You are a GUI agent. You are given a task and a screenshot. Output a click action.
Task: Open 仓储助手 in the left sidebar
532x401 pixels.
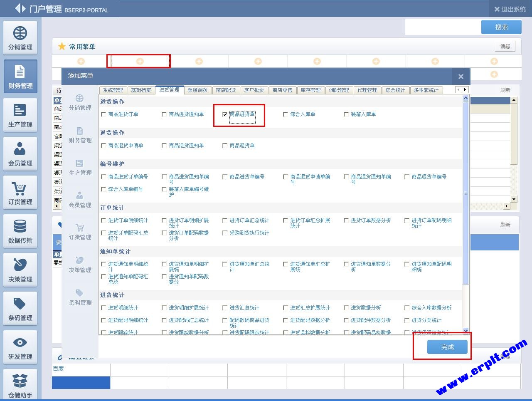[x=20, y=385]
